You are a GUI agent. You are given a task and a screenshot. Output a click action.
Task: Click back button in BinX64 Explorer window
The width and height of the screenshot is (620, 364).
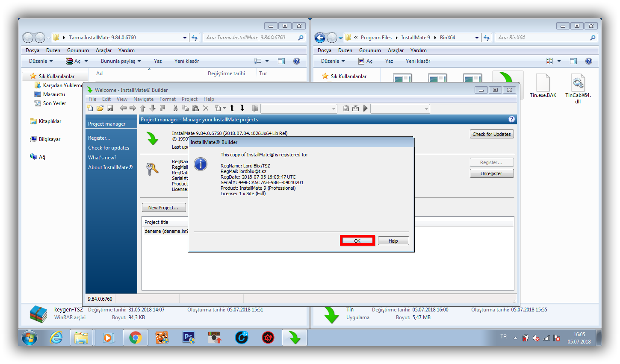pyautogui.click(x=320, y=38)
